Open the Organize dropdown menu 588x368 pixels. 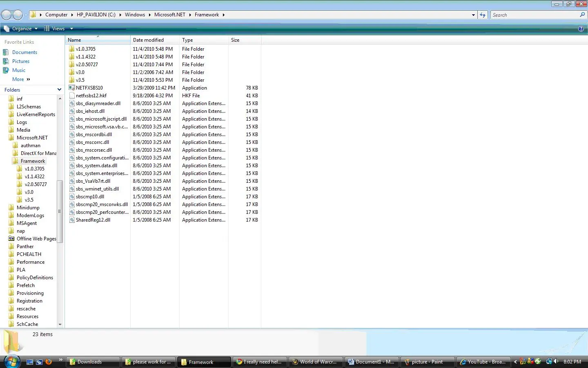(x=21, y=29)
